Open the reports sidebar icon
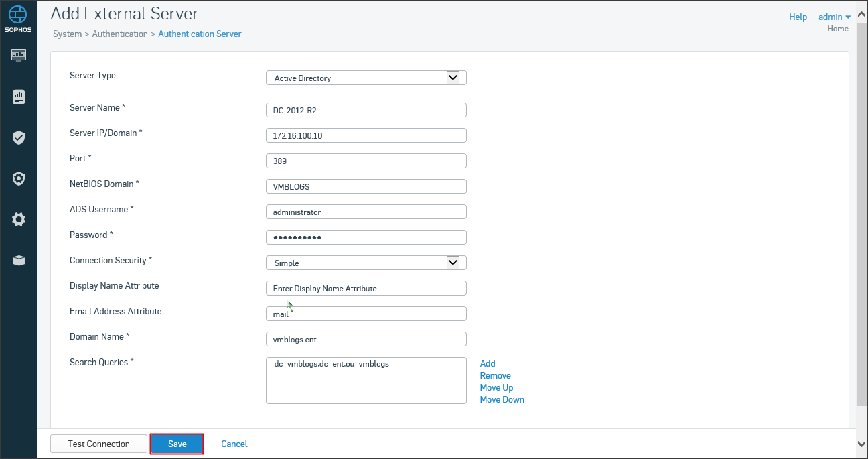The width and height of the screenshot is (868, 459). tap(19, 97)
